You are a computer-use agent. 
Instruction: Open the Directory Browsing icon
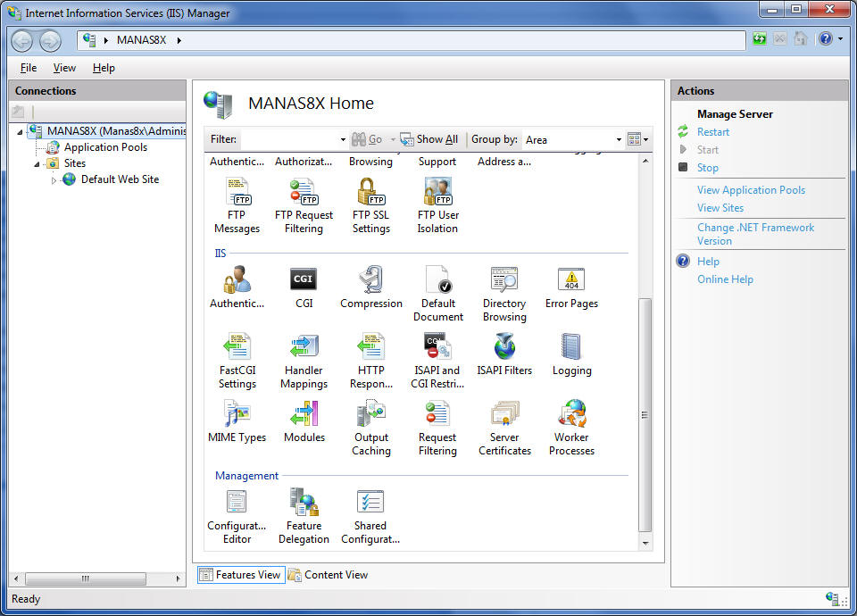coord(504,280)
